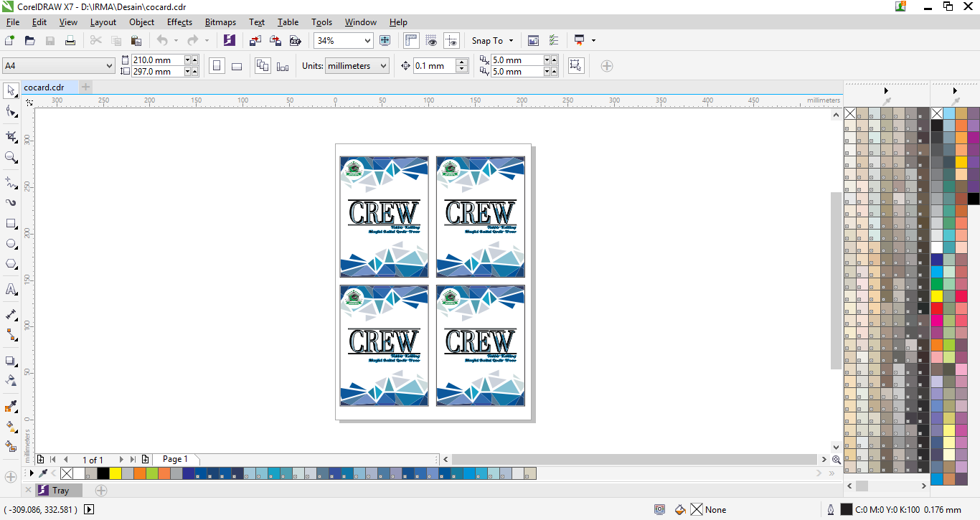Select the Color Eyedropper tool

click(x=10, y=407)
